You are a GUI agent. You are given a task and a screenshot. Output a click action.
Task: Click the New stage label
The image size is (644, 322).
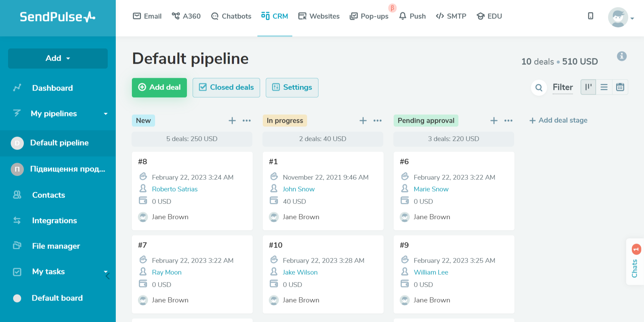[x=143, y=120]
